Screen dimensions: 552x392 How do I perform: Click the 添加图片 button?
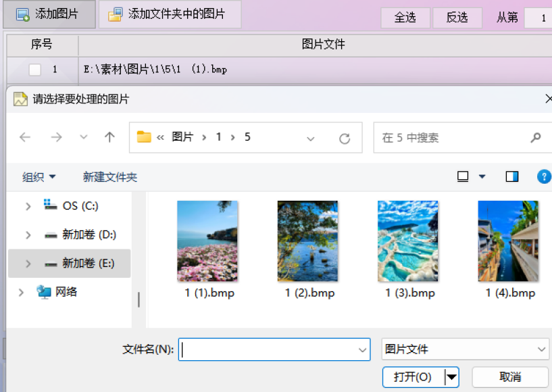[x=49, y=14]
